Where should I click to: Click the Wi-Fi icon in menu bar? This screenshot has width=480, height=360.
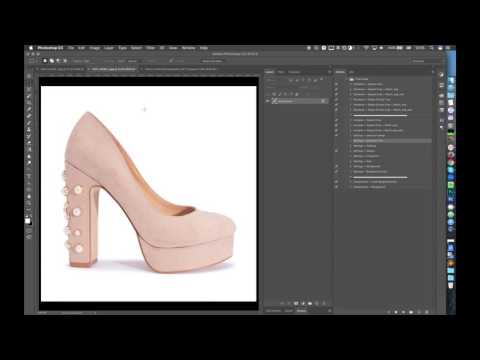[366, 48]
